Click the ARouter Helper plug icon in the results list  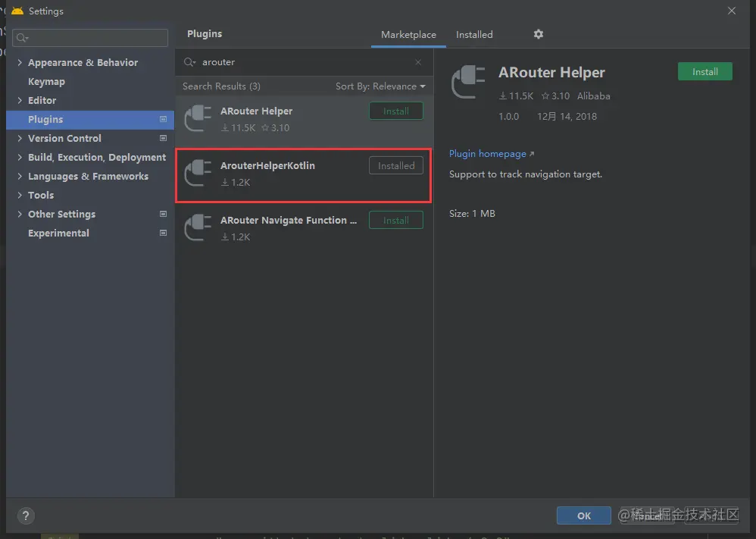click(x=198, y=119)
